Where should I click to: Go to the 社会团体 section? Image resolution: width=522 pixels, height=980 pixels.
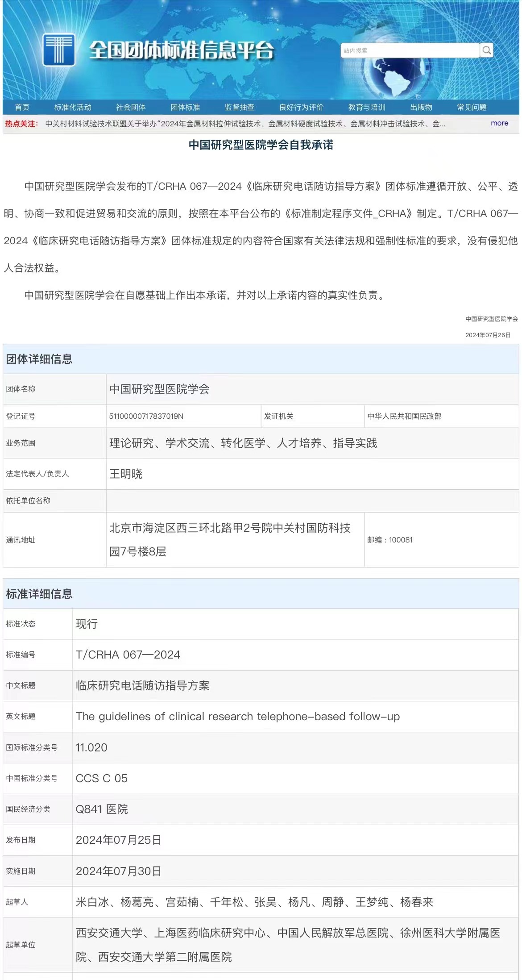[131, 107]
